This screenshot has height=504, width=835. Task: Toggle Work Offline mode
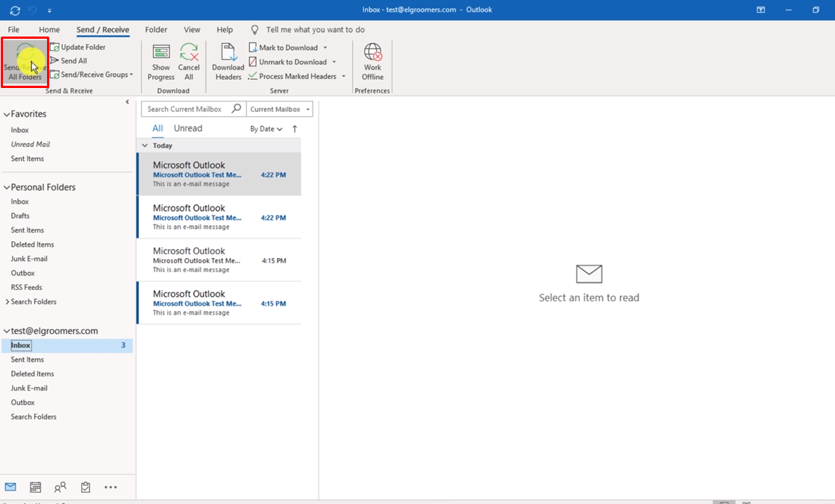coord(373,63)
